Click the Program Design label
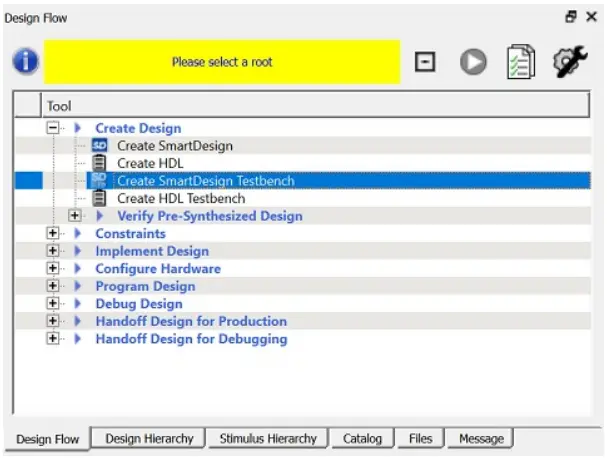Screen dimensions: 607x458 [x=145, y=286]
